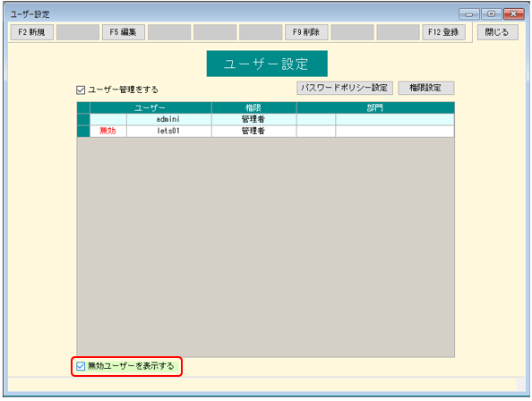The height and width of the screenshot is (401, 532).
Task: Click the 権限 column header
Action: (253, 107)
